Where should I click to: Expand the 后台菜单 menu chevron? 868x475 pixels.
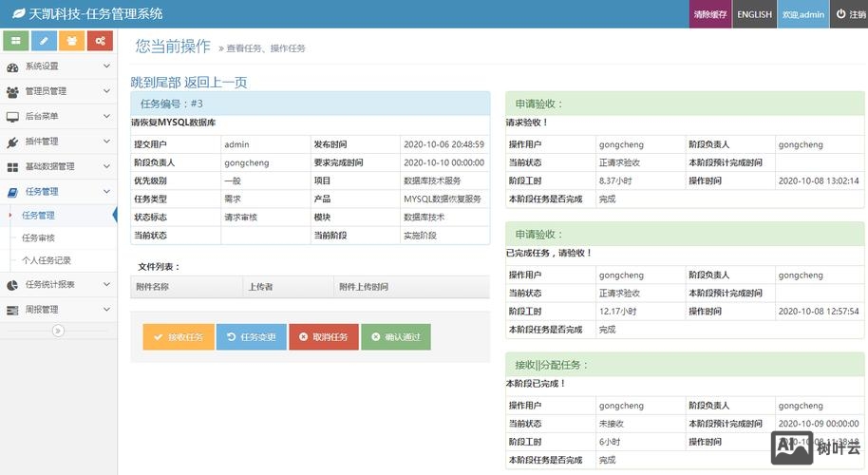click(107, 116)
